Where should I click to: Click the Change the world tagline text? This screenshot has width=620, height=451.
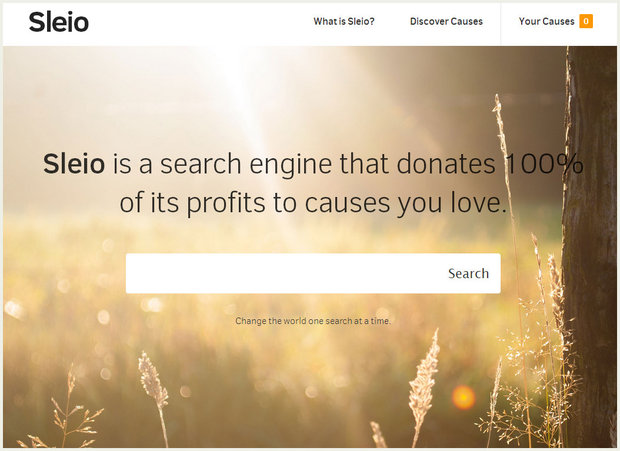pyautogui.click(x=313, y=321)
